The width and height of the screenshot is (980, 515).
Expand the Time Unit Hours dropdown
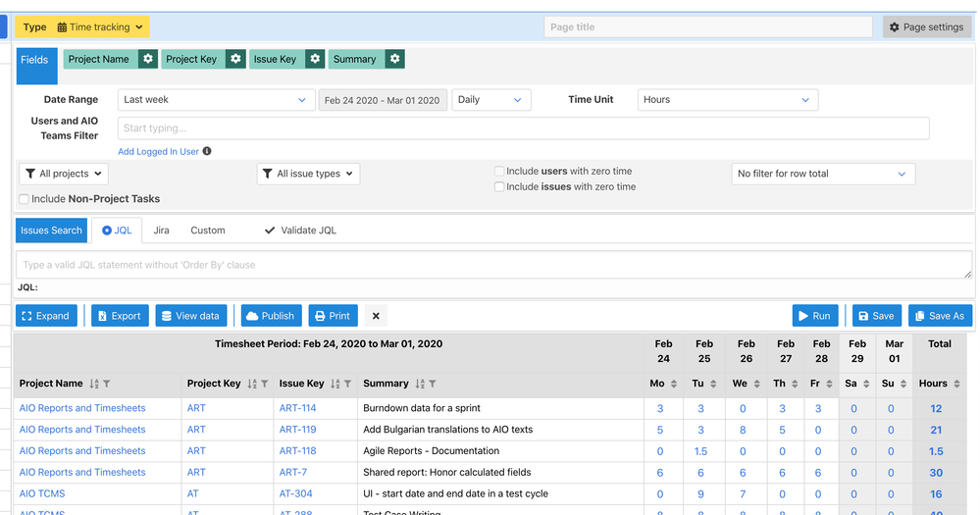tap(727, 100)
